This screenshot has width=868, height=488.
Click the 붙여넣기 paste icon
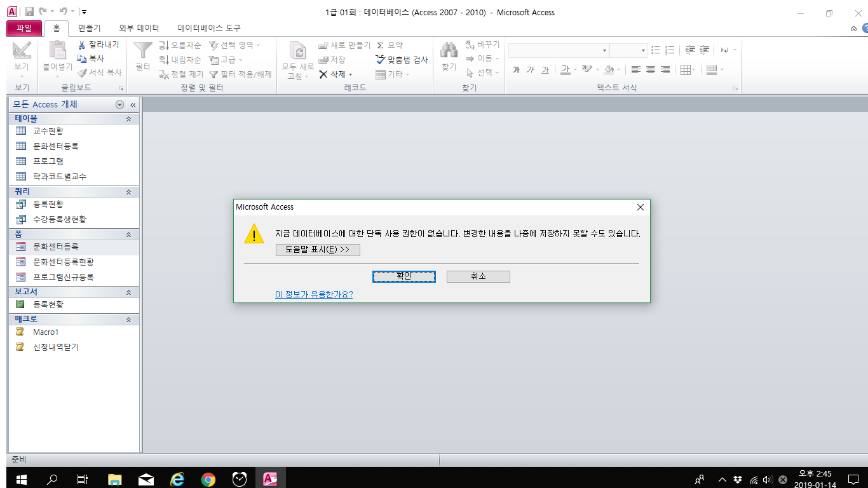58,51
